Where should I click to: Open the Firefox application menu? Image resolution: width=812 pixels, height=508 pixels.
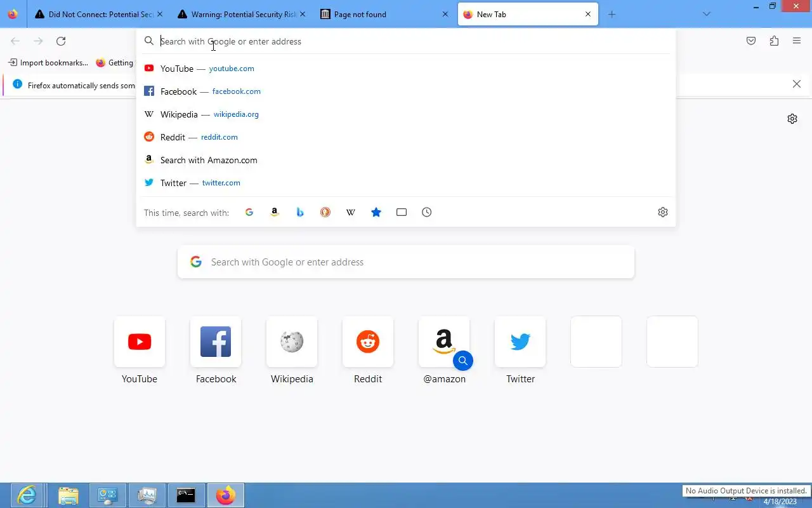click(797, 41)
